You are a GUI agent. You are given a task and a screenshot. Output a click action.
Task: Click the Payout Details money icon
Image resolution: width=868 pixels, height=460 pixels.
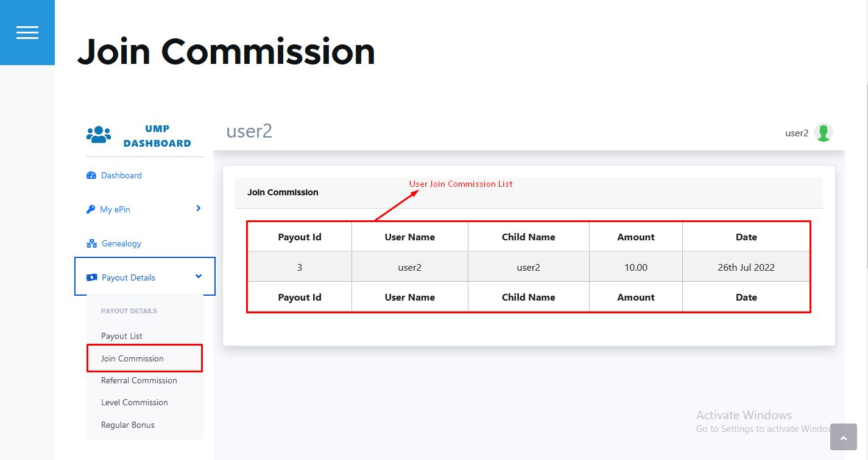pyautogui.click(x=92, y=277)
